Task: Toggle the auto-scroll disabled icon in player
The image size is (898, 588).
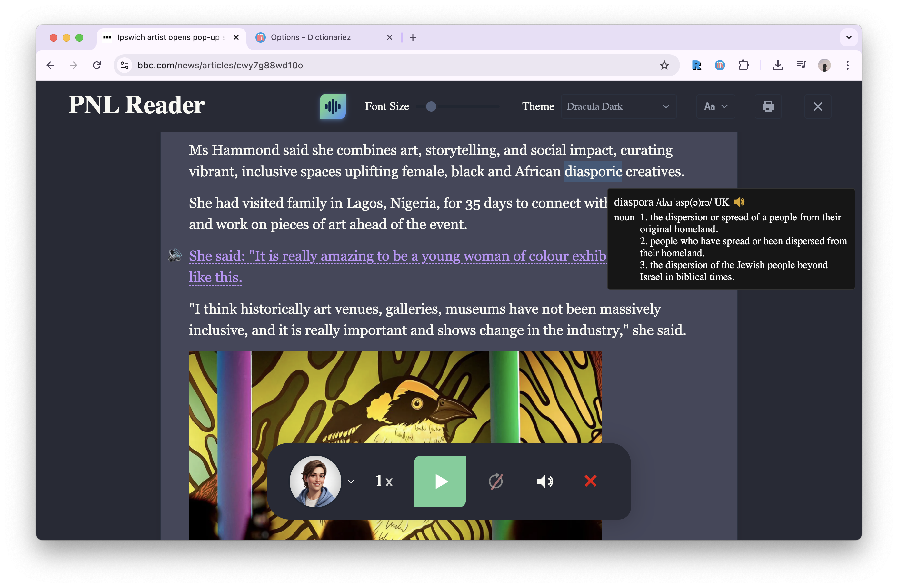Action: point(495,481)
